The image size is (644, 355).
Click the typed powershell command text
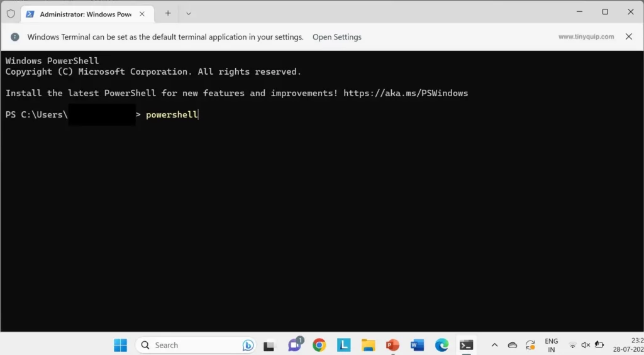pyautogui.click(x=172, y=114)
